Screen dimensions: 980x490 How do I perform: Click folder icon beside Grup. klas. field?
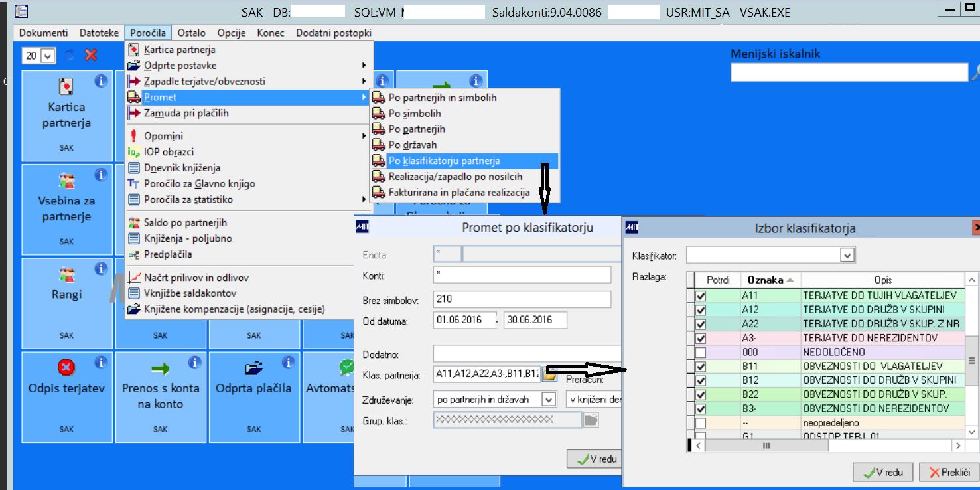pos(591,420)
